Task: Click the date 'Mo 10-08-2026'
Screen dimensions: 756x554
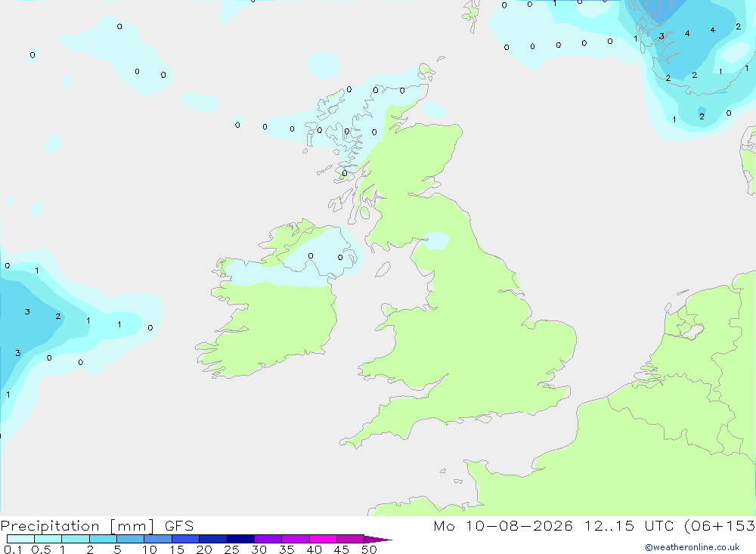Action: coord(503,525)
